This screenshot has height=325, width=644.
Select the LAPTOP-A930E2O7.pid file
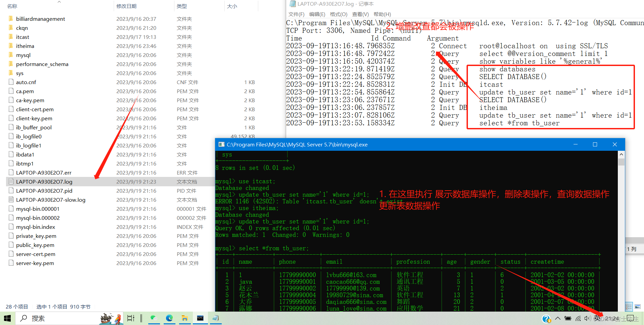pos(44,191)
